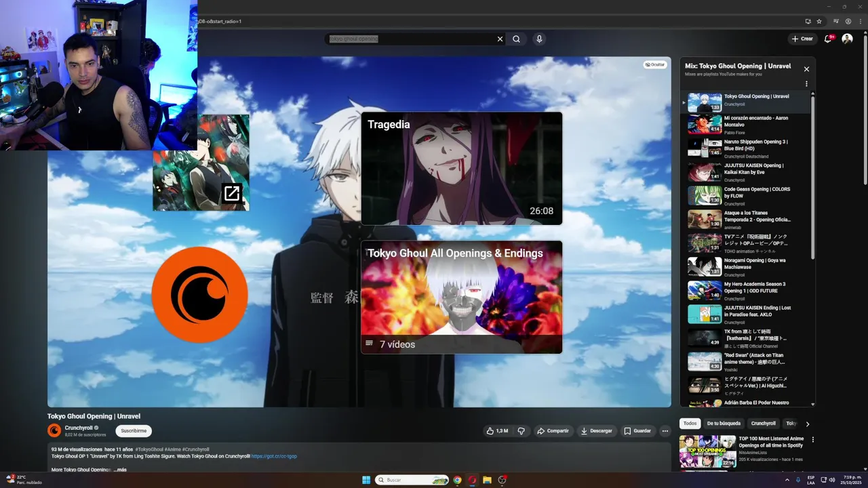The width and height of the screenshot is (868, 488).
Task: Open the Chrome profile icon
Action: (x=848, y=21)
